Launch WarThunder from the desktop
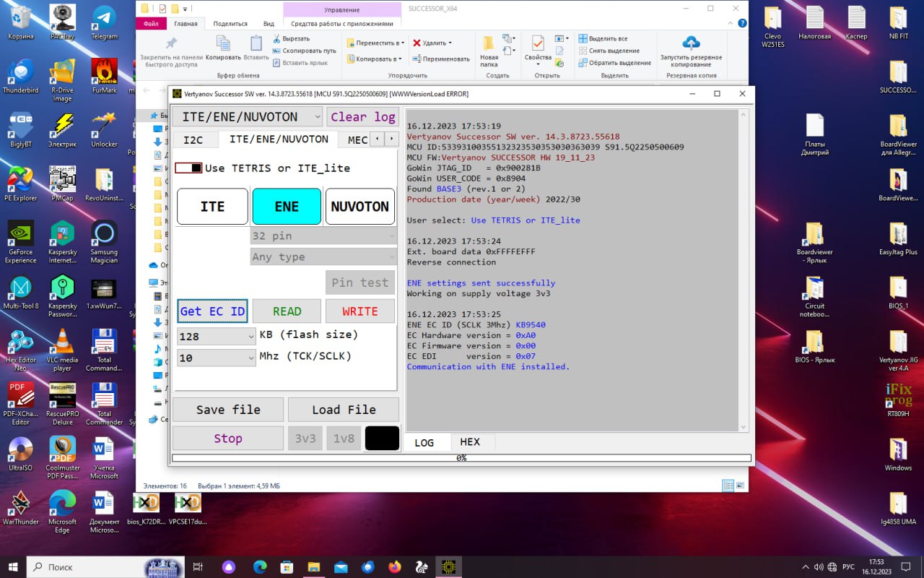This screenshot has width=924, height=578. tap(20, 508)
